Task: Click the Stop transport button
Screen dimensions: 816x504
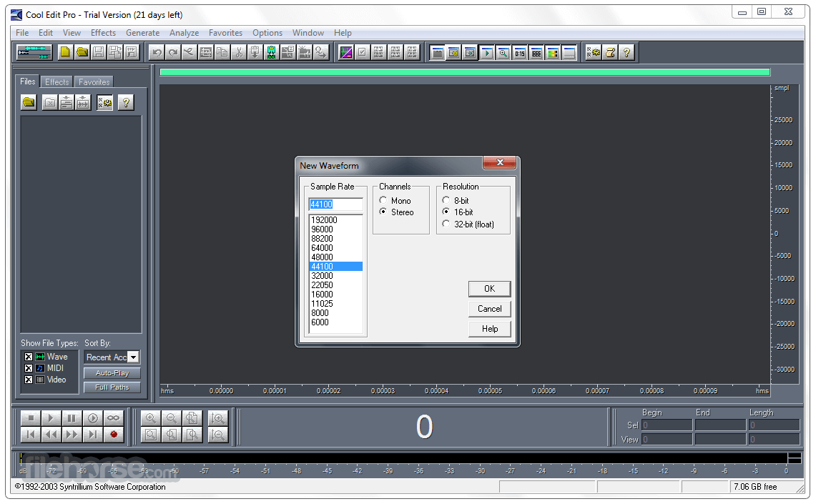Action: (x=31, y=417)
